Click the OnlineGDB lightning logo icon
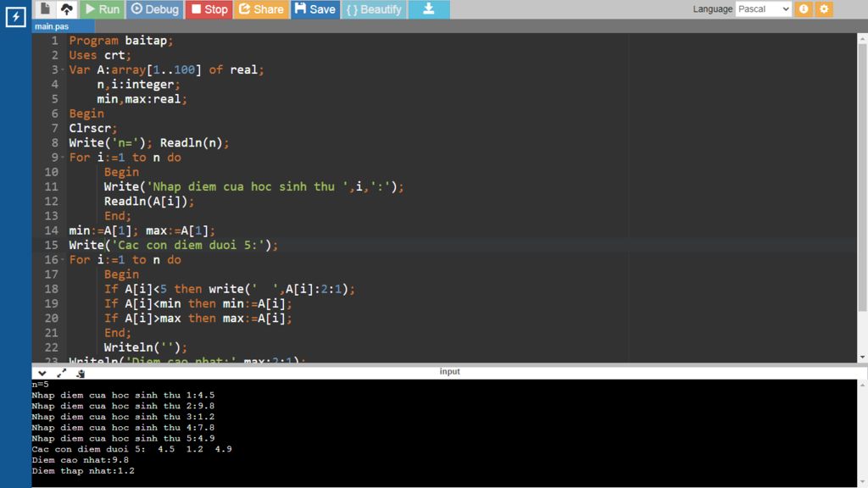The width and height of the screenshot is (868, 488). tap(15, 17)
